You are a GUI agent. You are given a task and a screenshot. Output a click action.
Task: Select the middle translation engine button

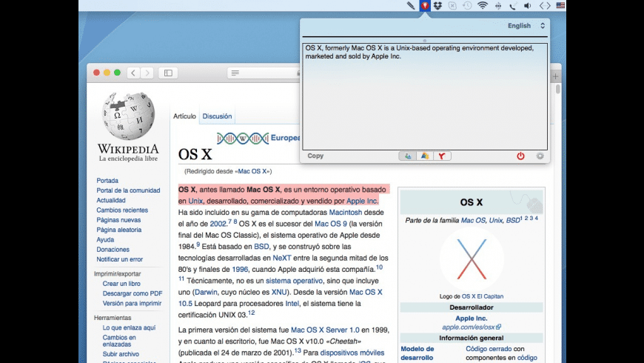point(425,156)
